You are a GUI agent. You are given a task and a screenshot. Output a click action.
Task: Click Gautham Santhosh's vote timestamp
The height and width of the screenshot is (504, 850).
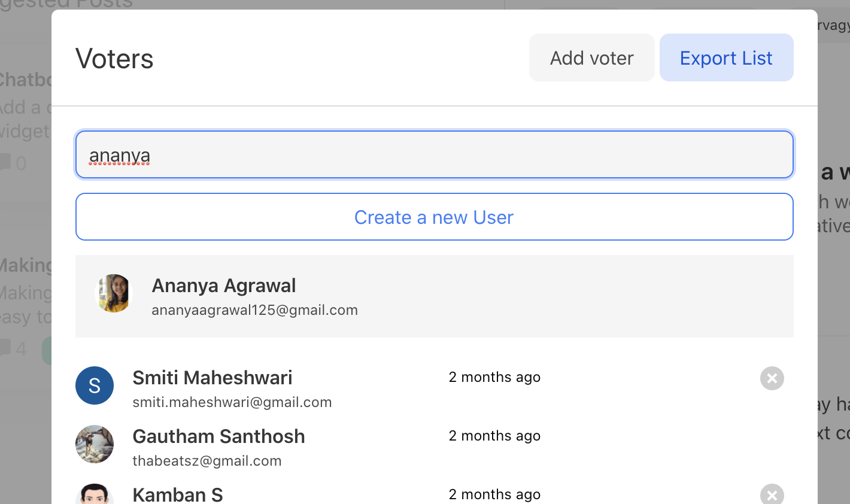pyautogui.click(x=494, y=436)
